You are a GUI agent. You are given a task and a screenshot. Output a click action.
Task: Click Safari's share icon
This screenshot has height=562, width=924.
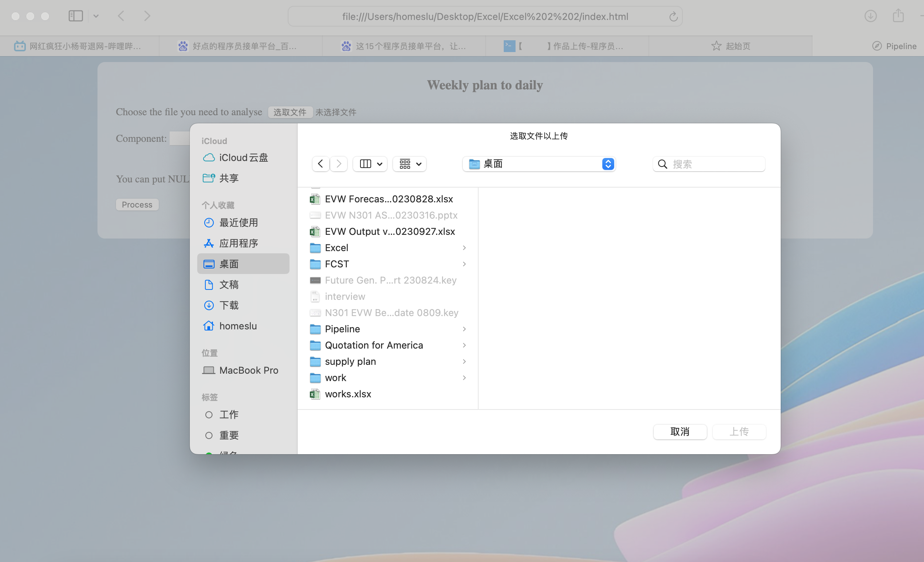(x=898, y=16)
